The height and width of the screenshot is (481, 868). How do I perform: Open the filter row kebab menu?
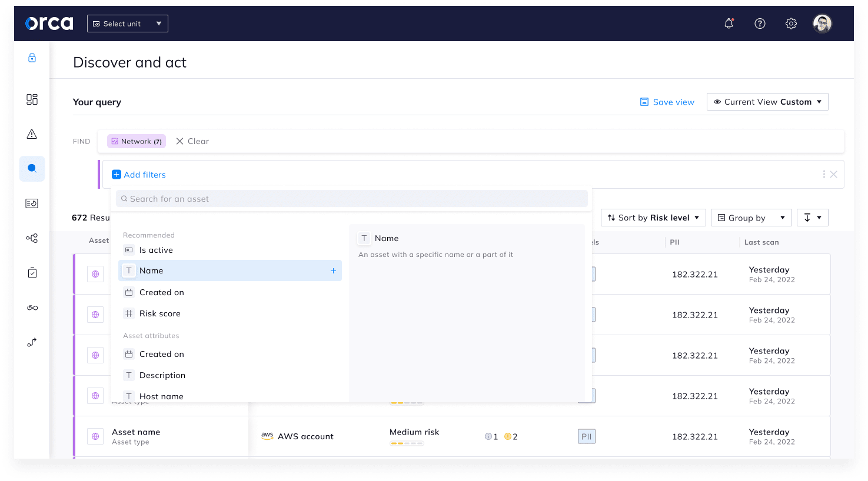click(x=823, y=175)
